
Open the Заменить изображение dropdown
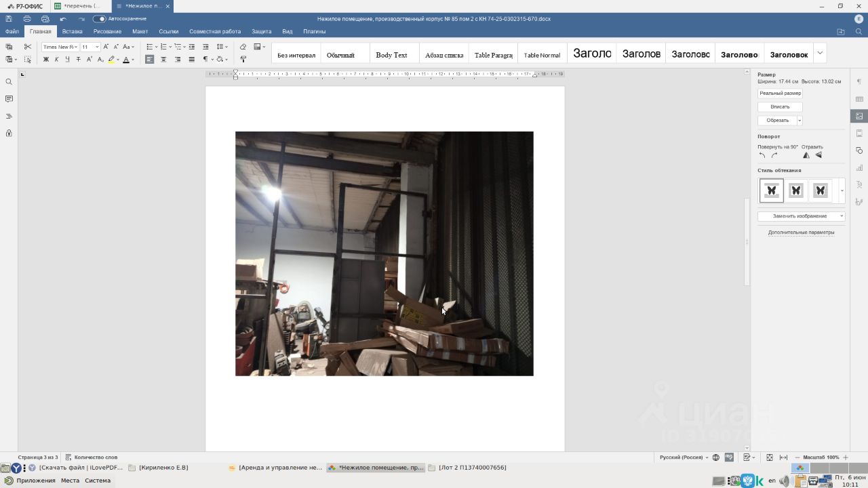(801, 216)
